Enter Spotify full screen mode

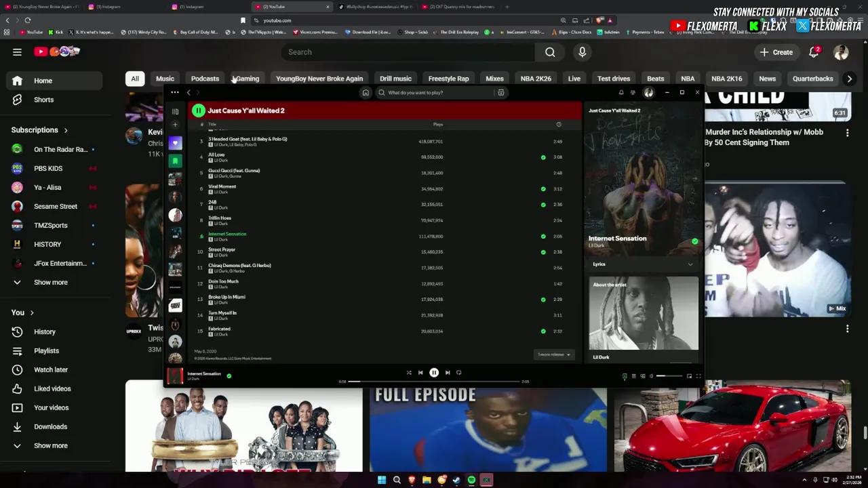tap(698, 376)
